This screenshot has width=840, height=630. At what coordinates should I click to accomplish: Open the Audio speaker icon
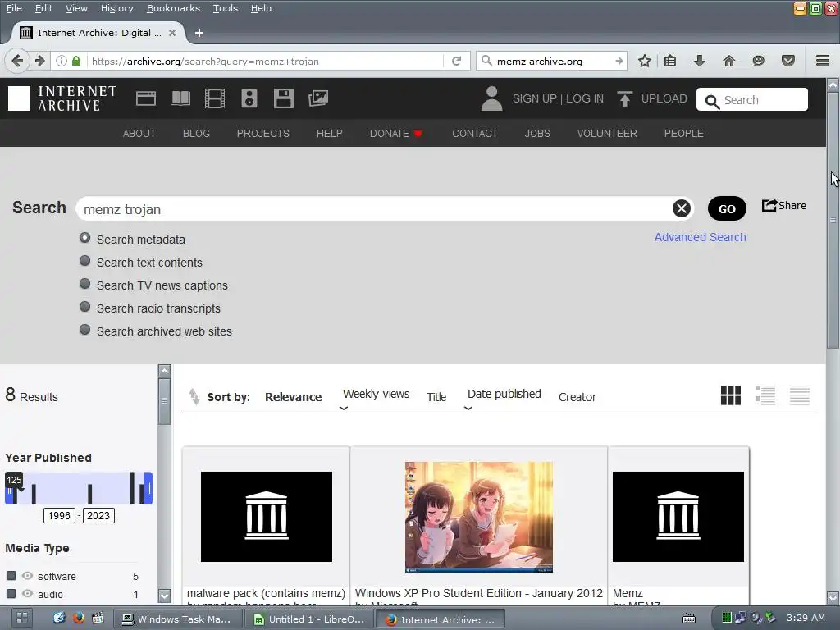coord(249,98)
